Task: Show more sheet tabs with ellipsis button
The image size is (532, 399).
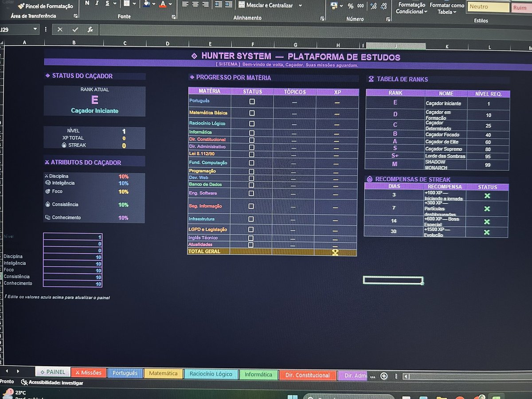Action: pyautogui.click(x=373, y=377)
